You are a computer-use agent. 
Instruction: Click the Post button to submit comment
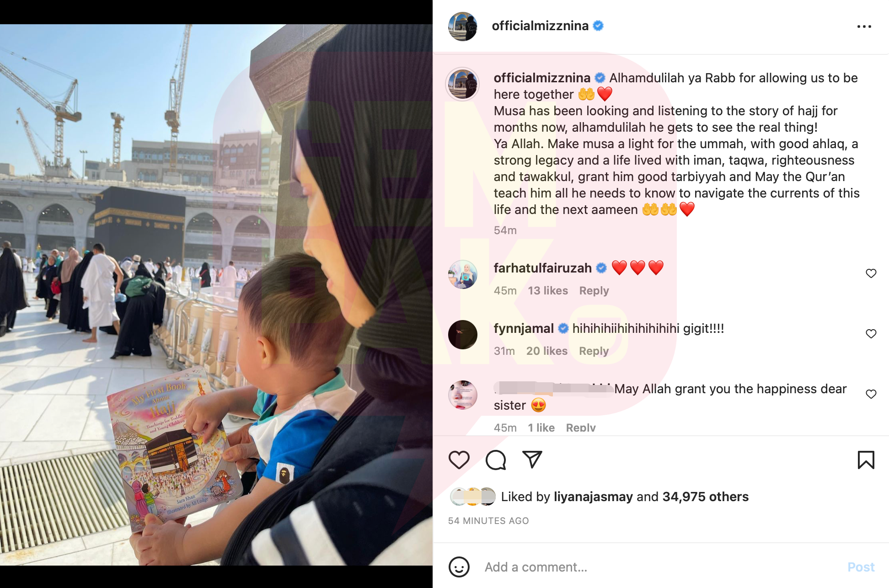[861, 567]
